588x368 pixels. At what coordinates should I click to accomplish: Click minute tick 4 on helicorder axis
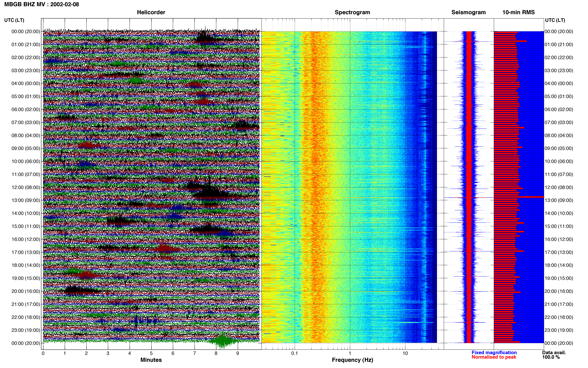click(130, 353)
